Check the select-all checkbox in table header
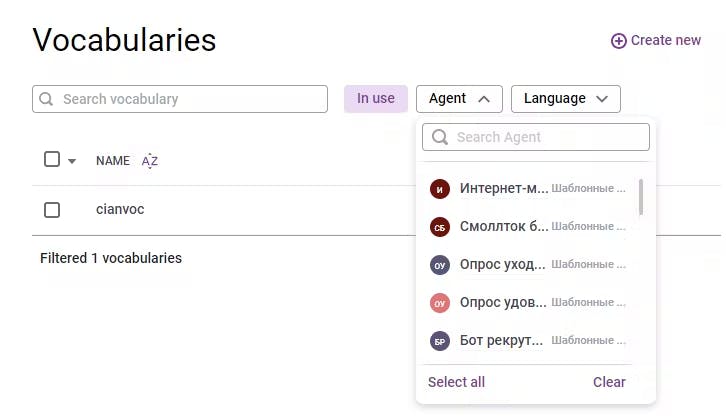726x418 pixels. point(52,159)
